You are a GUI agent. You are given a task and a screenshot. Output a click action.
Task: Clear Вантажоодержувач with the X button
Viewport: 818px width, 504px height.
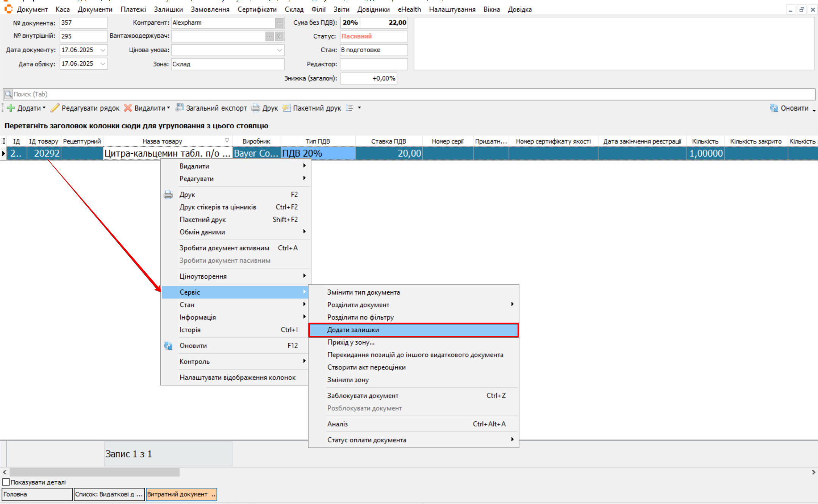click(x=279, y=36)
